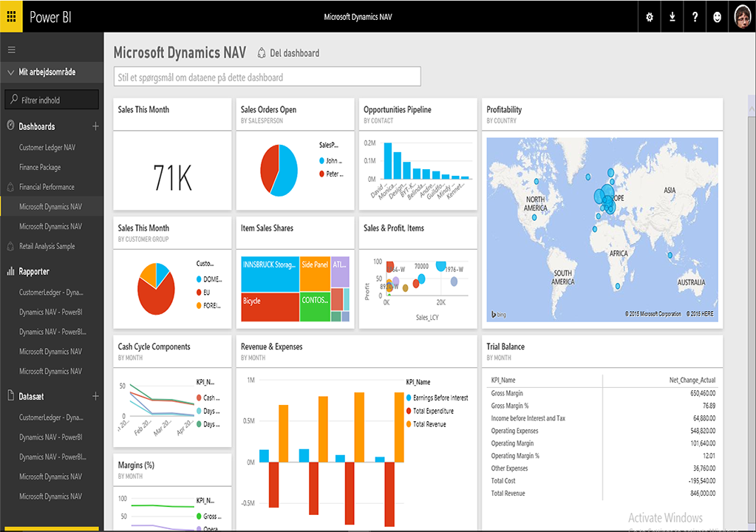Click the Net_Change_Actual column header
756x532 pixels.
(692, 381)
